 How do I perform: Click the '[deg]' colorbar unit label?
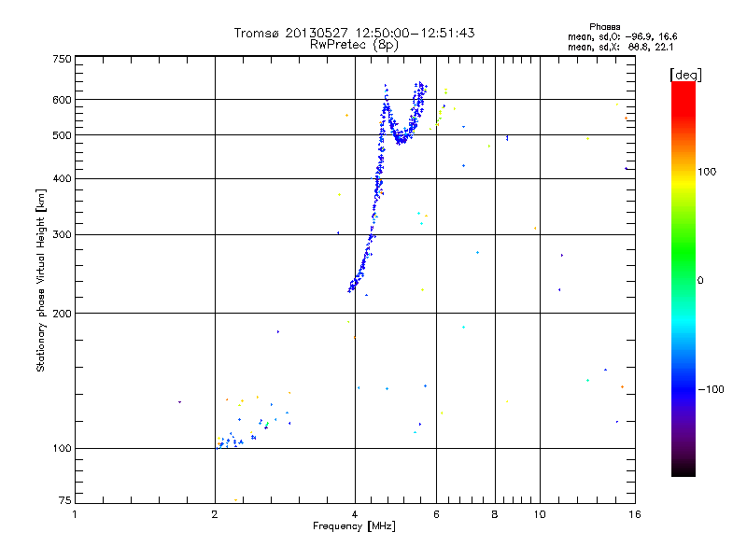click(x=685, y=75)
